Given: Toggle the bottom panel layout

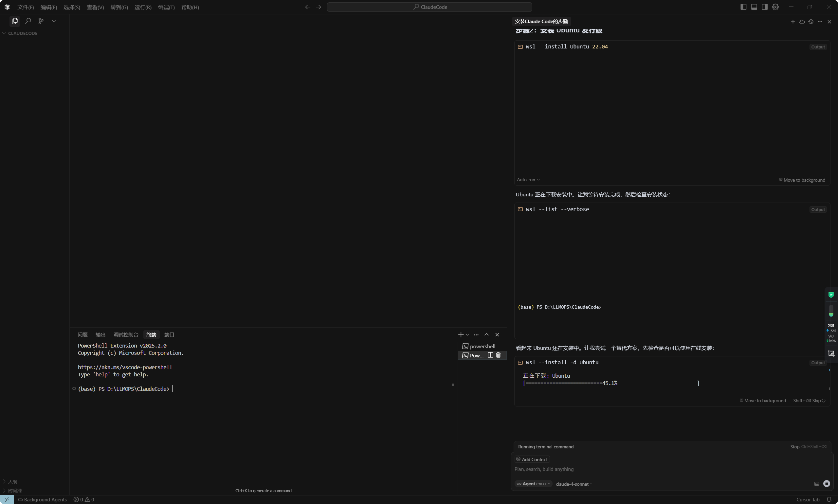Looking at the screenshot, I should coord(754,7).
